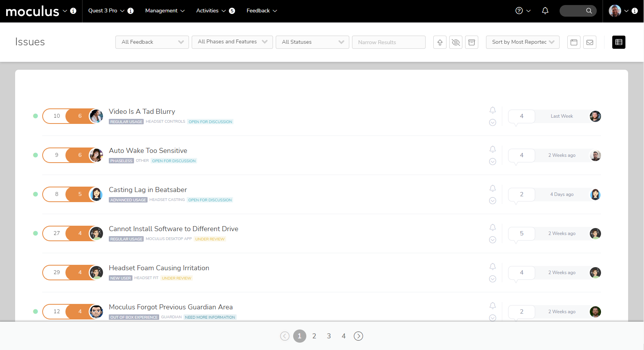Open the calendar icon in toolbar
644x350 pixels.
[x=574, y=42]
